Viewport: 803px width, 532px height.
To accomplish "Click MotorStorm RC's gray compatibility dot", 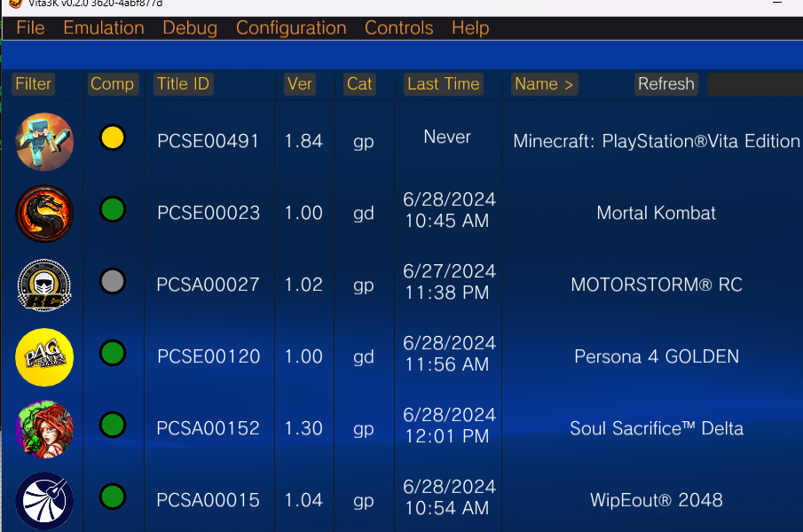I will click(113, 281).
